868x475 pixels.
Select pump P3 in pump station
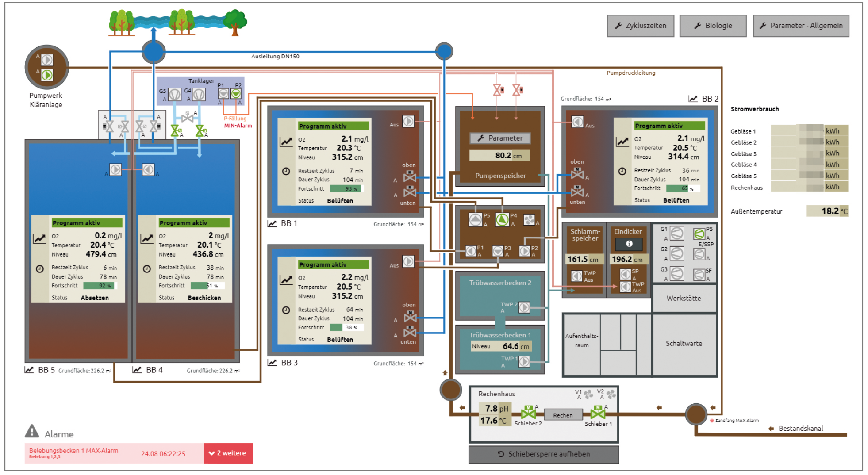[498, 251]
